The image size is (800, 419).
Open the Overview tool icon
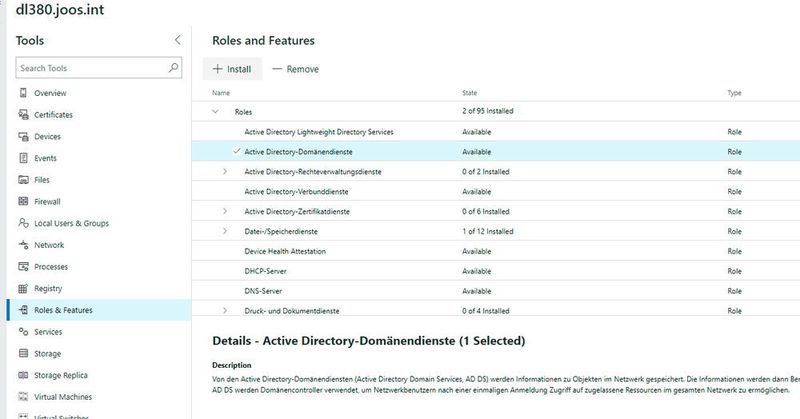[x=23, y=93]
